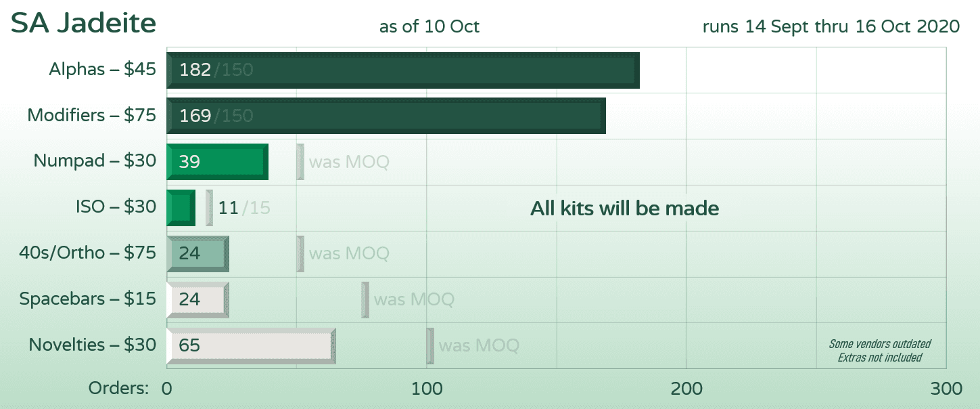Viewport: 980px width, 409px height.
Task: Click the 200 axis label
Action: (686, 389)
